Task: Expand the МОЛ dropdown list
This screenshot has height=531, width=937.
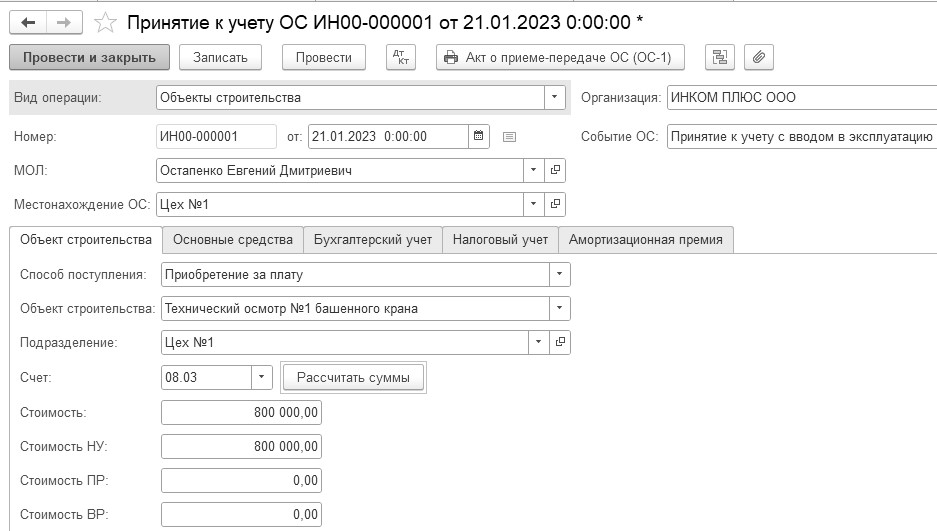Action: point(534,170)
